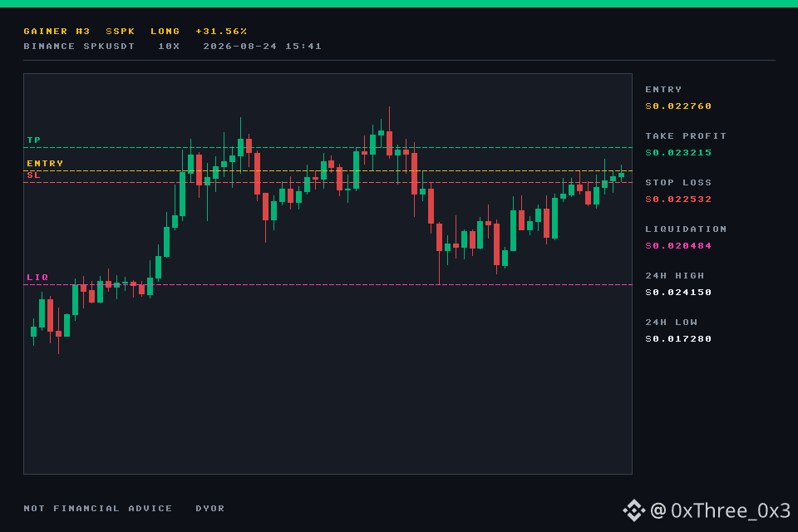Viewport: 798px width, 532px height.
Task: Click the stop loss value $0.022532
Action: pyautogui.click(x=678, y=199)
